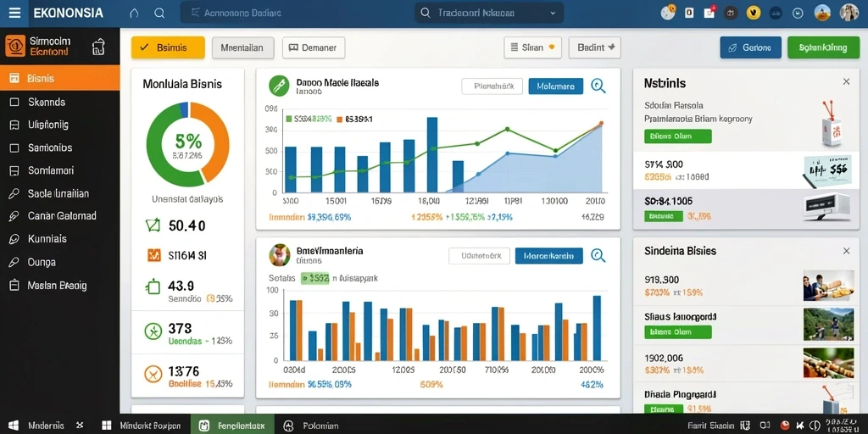Open the Siran list dropdown
This screenshot has width=868, height=434.
point(532,47)
